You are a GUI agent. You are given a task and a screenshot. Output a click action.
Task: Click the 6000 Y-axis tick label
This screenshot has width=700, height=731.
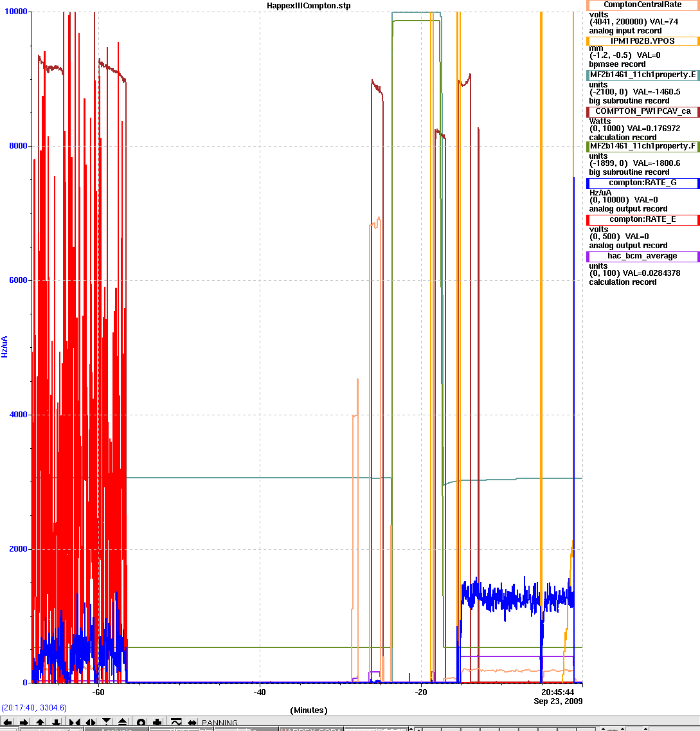(18, 280)
